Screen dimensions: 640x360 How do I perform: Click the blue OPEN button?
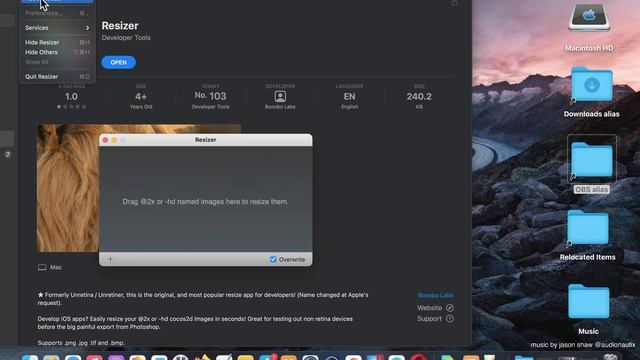coord(118,62)
